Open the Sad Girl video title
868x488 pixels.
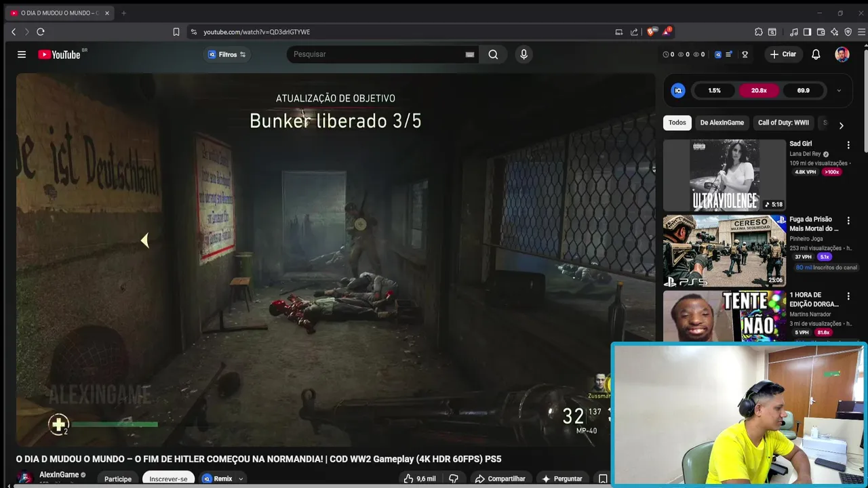pos(800,144)
